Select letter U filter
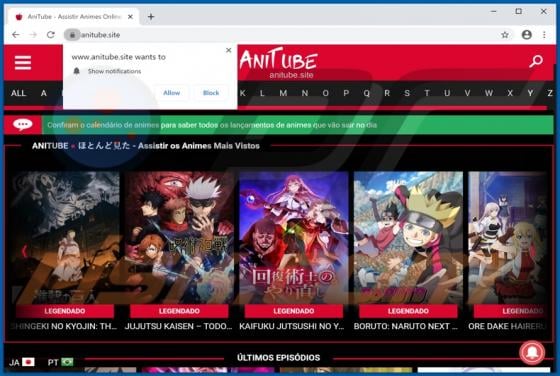 coord(447,93)
